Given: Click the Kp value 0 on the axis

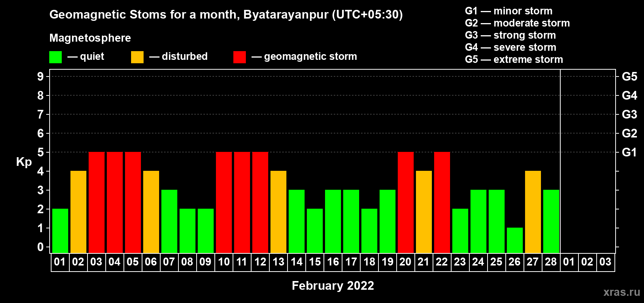Looking at the screenshot, I should pos(41,247).
